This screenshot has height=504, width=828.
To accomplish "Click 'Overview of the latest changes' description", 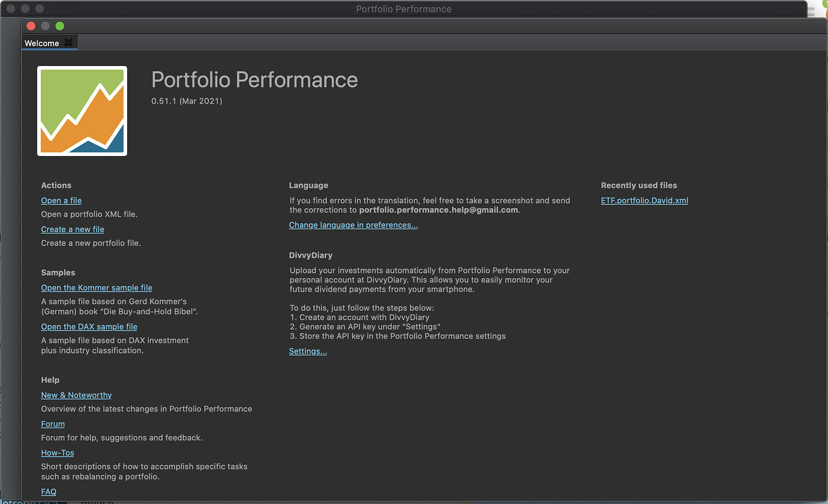I will [x=146, y=409].
